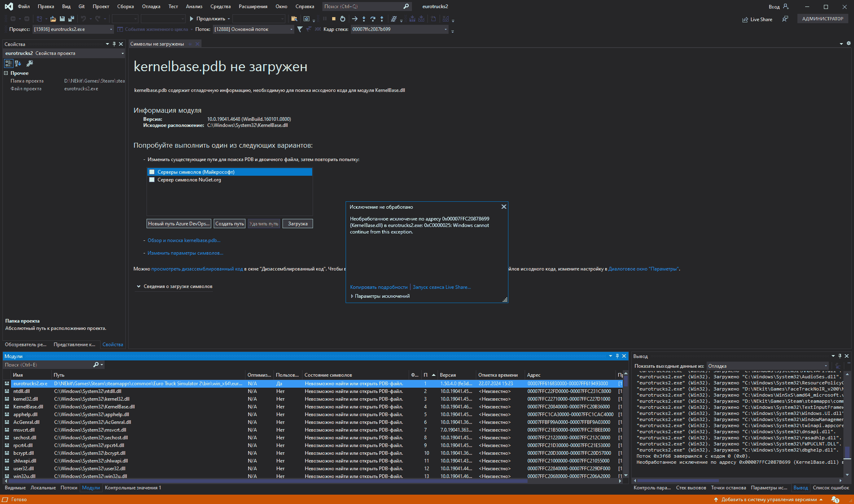Open the Процесс eurotrucks2.exe dropdown
Screen dimensions: 854x504
[111, 29]
